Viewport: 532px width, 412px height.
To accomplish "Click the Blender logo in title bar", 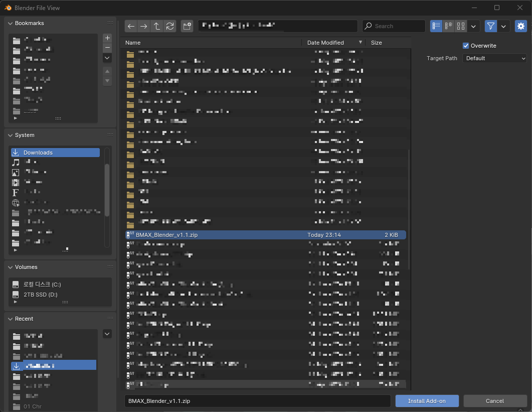I will coord(8,8).
